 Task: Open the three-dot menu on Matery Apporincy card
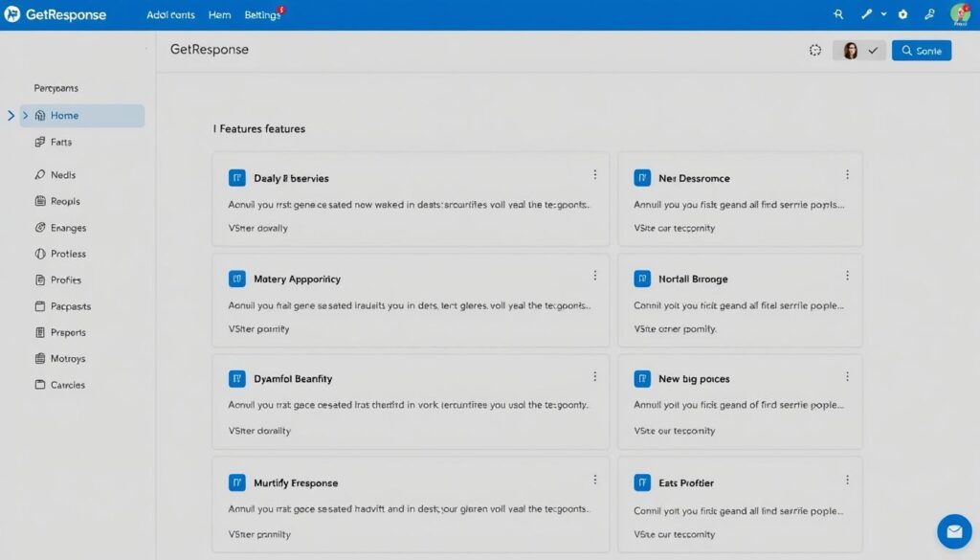pyautogui.click(x=595, y=276)
